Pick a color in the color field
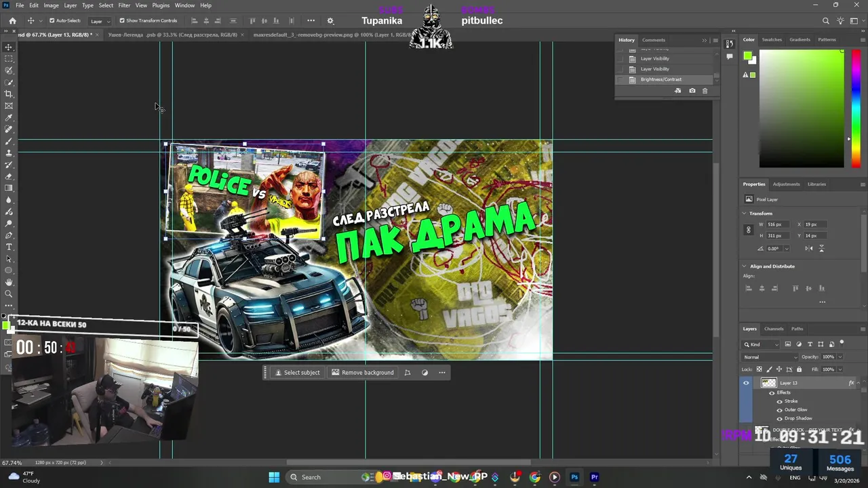 click(802, 108)
